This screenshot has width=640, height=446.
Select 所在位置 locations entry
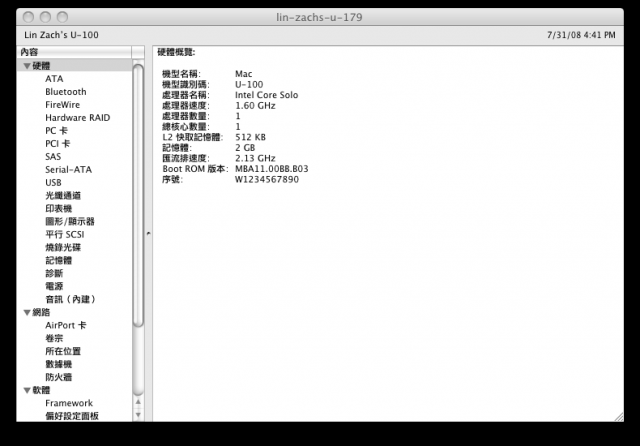click(63, 351)
